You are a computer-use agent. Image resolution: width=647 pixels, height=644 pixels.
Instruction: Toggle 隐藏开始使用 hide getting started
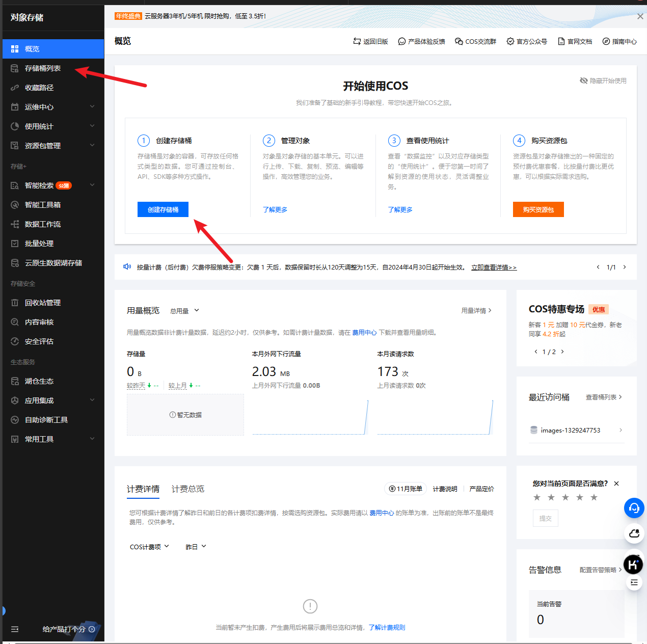click(603, 81)
